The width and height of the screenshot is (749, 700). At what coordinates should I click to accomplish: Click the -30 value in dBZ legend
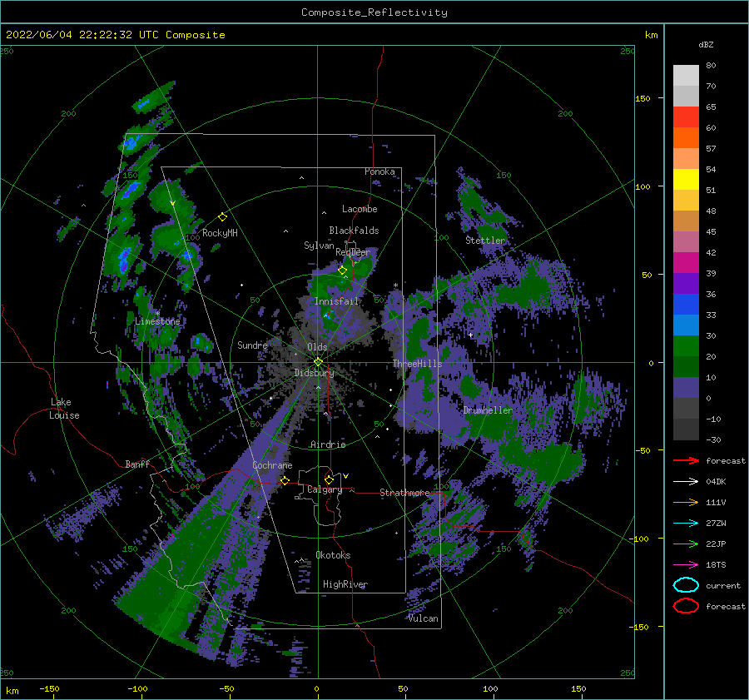713,439
